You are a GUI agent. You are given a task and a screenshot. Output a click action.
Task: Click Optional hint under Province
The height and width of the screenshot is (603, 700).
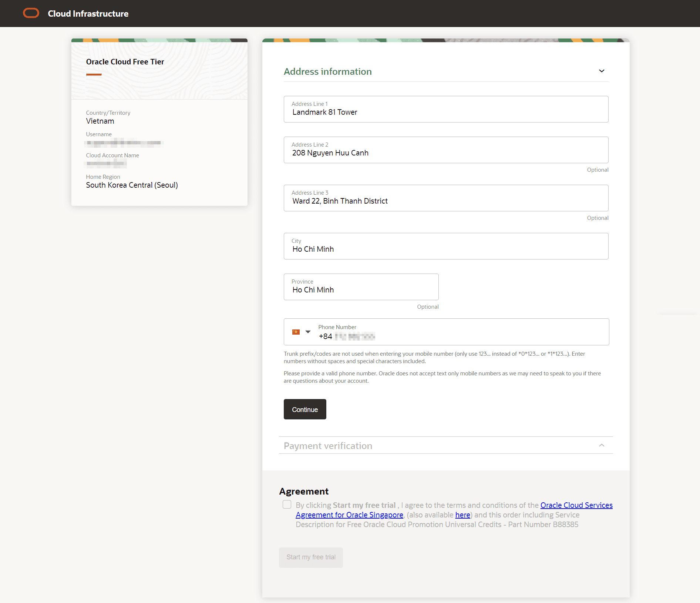[428, 307]
